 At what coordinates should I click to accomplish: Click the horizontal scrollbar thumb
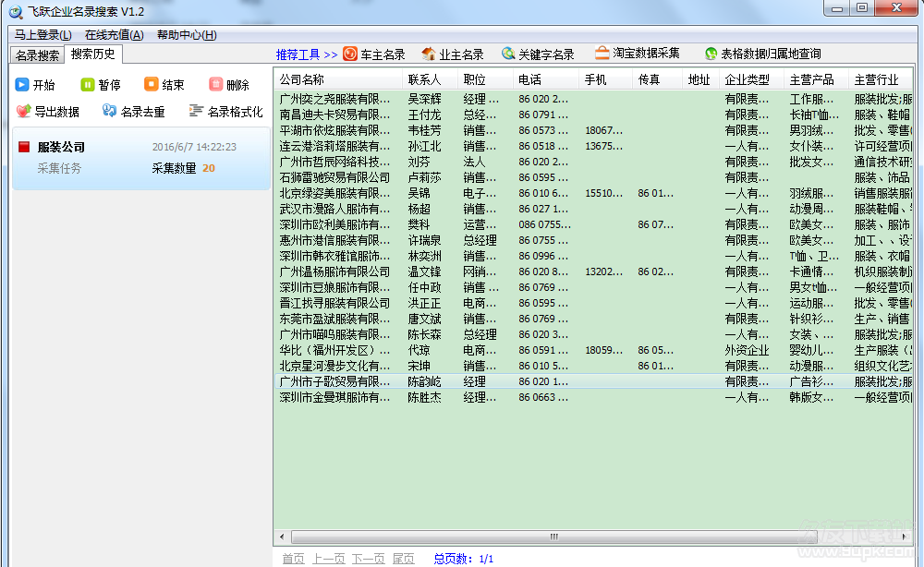point(553,537)
